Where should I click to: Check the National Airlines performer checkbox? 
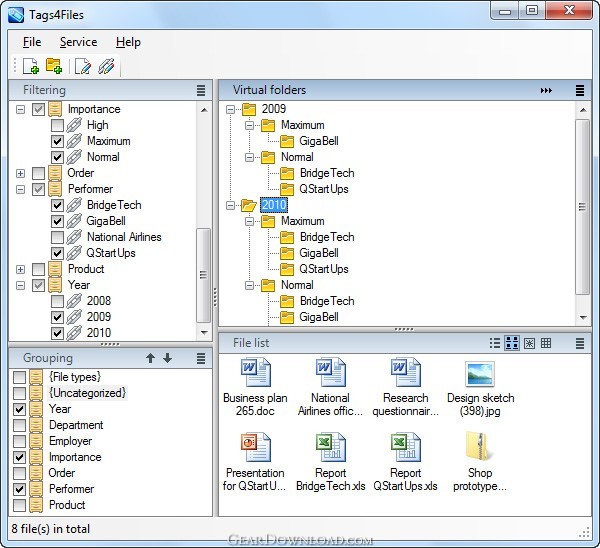click(57, 237)
